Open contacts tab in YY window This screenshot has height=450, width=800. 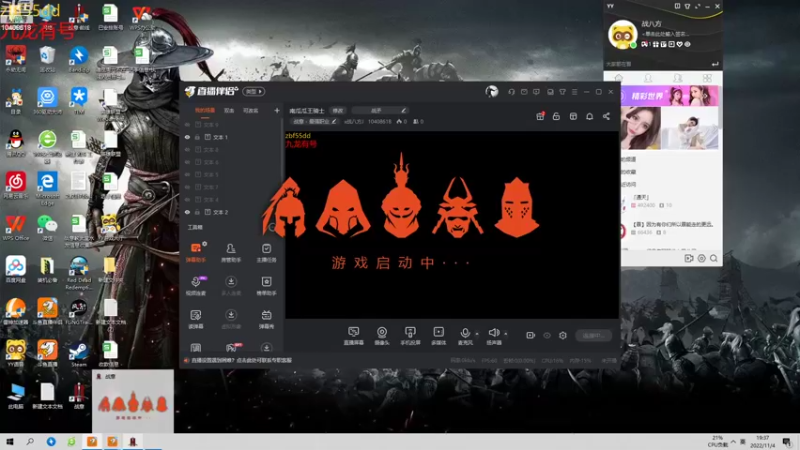pyautogui.click(x=648, y=78)
